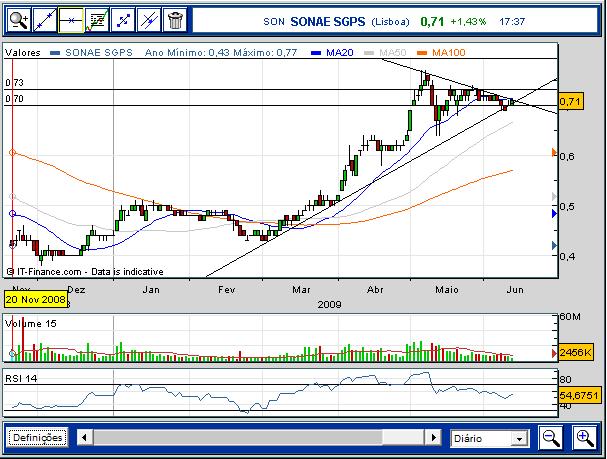607x459 pixels.
Task: Select the horizontal line tool
Action: (70, 20)
